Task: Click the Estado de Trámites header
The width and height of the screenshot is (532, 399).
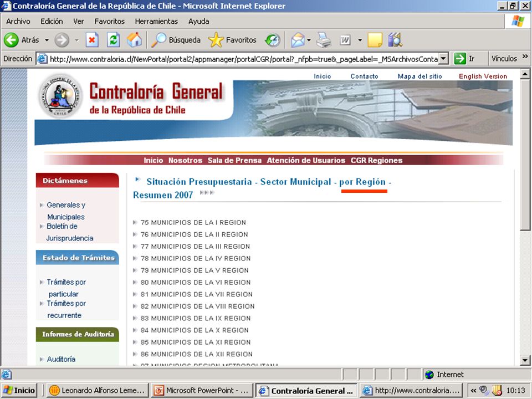Action: click(78, 258)
